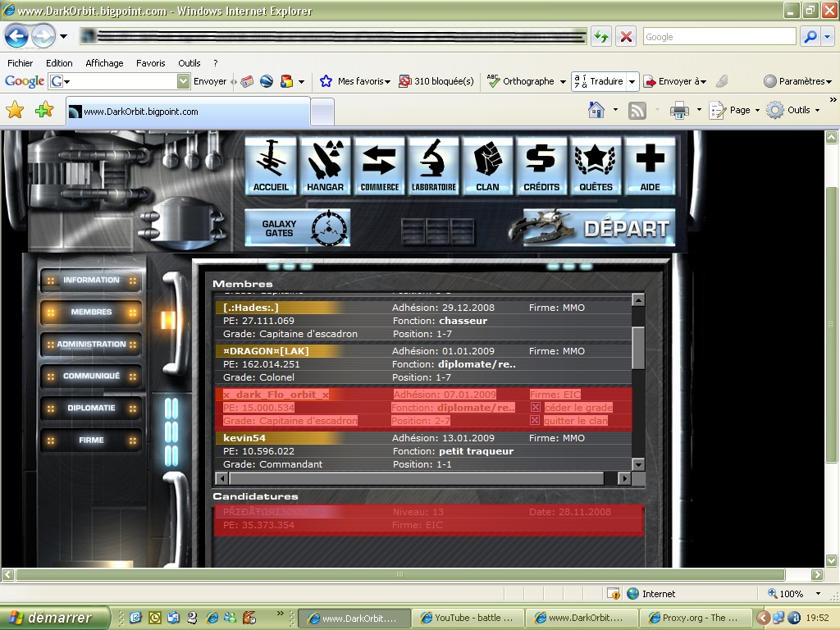Open the Laboratoire microscope icon

tap(433, 165)
